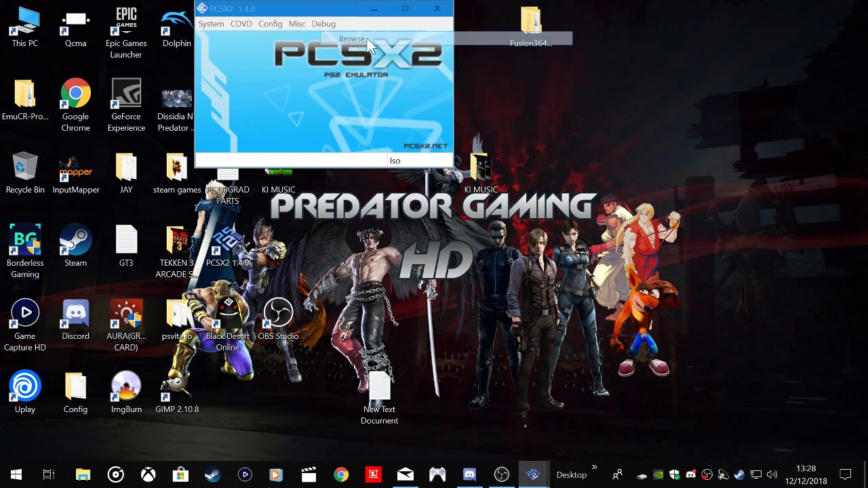The width and height of the screenshot is (868, 488).
Task: Open the People icon in taskbar
Action: point(617,474)
